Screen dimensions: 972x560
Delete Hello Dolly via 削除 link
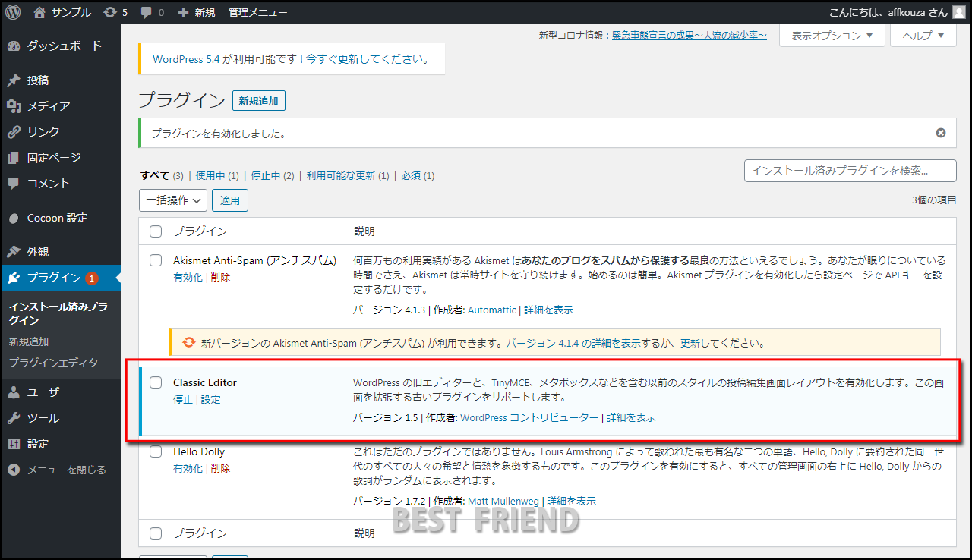(x=220, y=469)
